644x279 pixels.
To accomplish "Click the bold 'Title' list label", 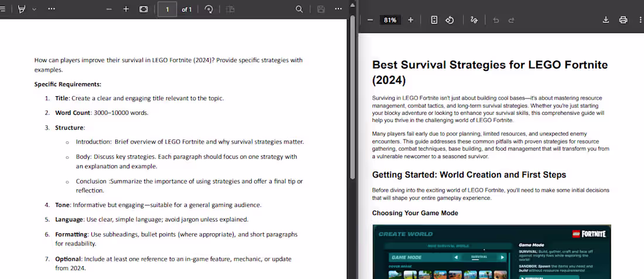I will coord(63,98).
